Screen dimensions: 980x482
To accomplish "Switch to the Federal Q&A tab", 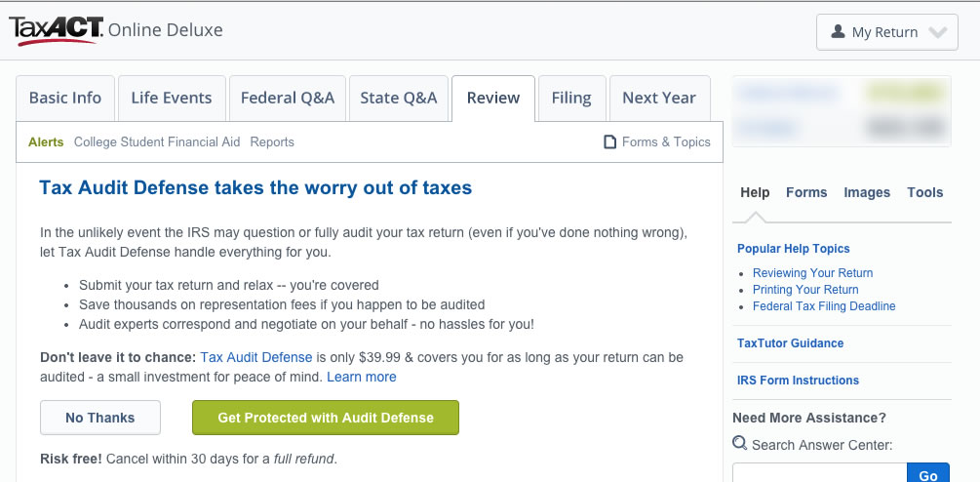I will (288, 99).
